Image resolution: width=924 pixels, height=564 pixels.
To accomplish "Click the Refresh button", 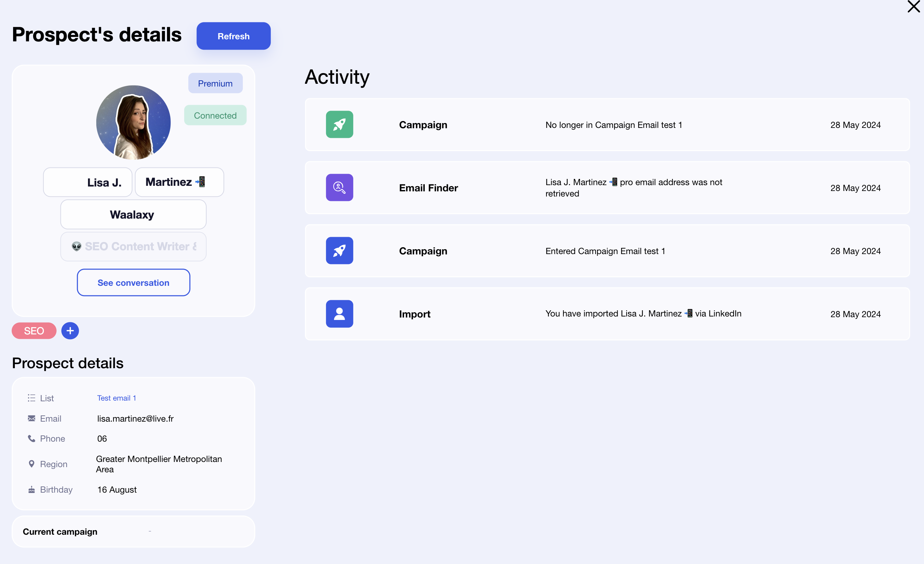I will (233, 36).
